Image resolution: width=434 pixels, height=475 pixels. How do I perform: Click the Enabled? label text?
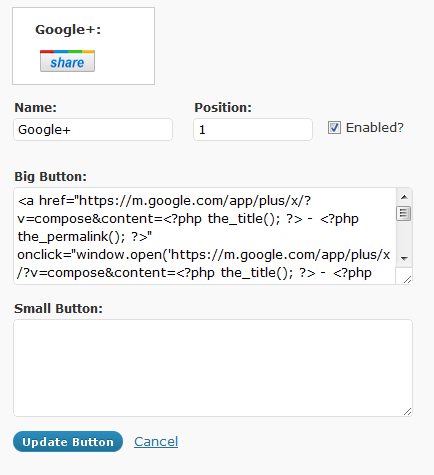pyautogui.click(x=375, y=128)
